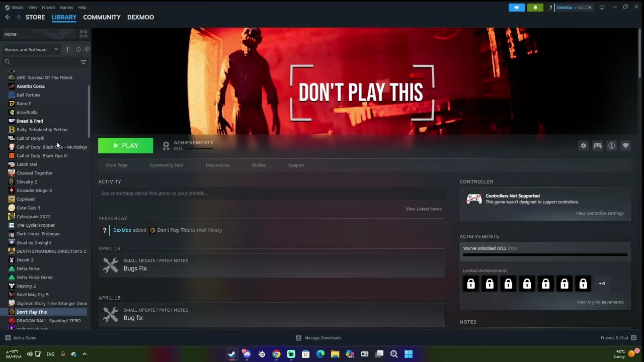Open the Help menu
The width and height of the screenshot is (644, 362).
(x=82, y=8)
